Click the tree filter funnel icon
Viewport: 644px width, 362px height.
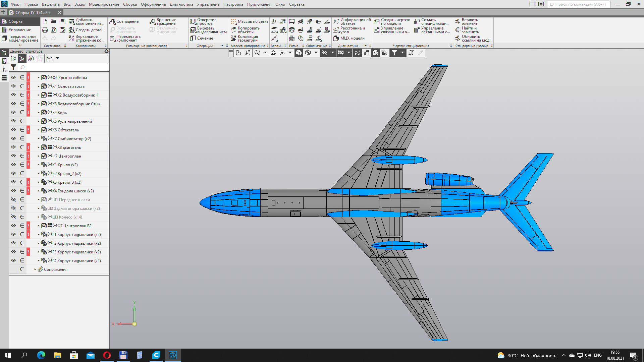[13, 67]
